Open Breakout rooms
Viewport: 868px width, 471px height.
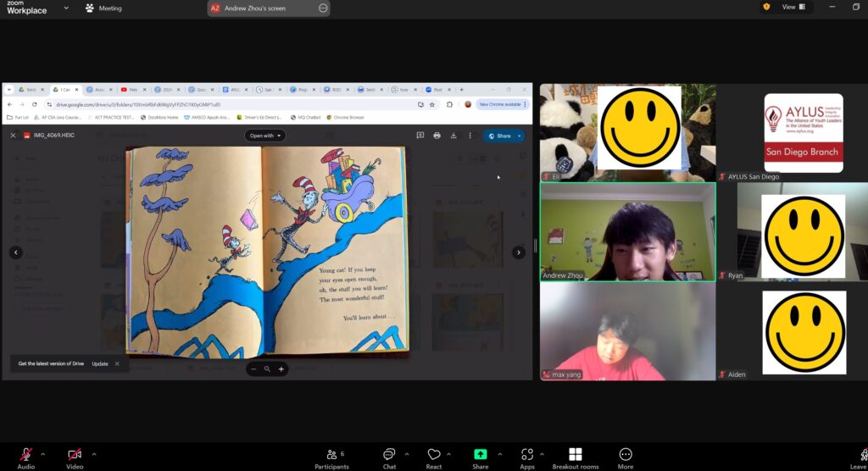pos(576,458)
